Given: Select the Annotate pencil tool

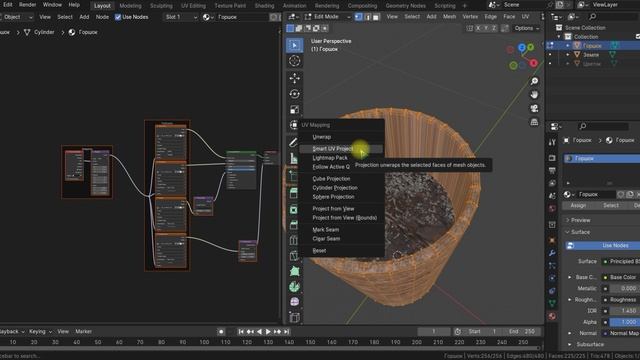Looking at the screenshot, I should [x=293, y=142].
